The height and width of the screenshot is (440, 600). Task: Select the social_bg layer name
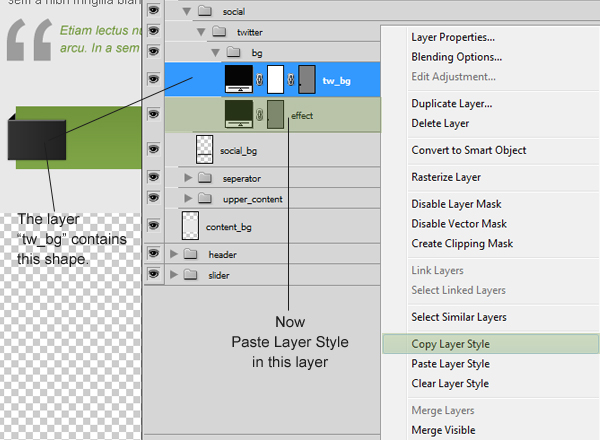pyautogui.click(x=238, y=151)
